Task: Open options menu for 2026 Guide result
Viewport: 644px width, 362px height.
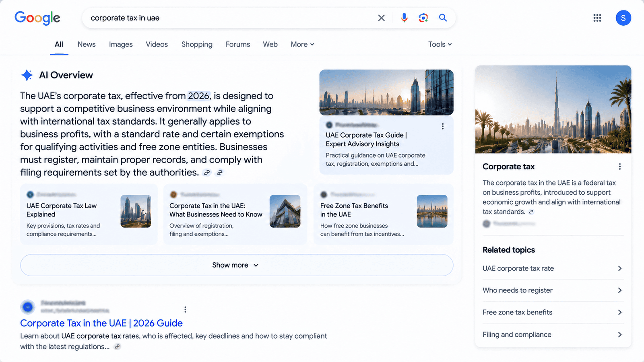Action: [x=185, y=309]
